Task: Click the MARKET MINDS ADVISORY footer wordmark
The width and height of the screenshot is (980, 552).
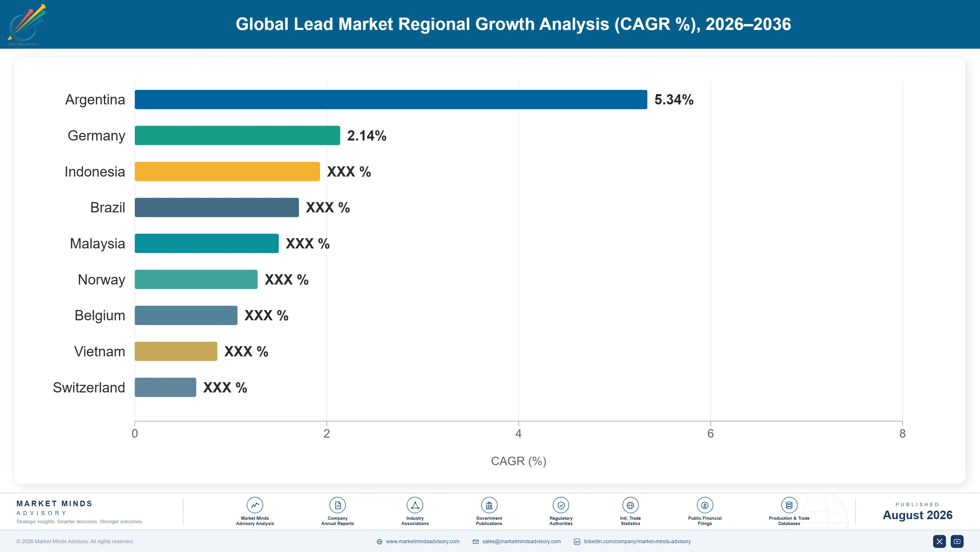Action: [55, 508]
